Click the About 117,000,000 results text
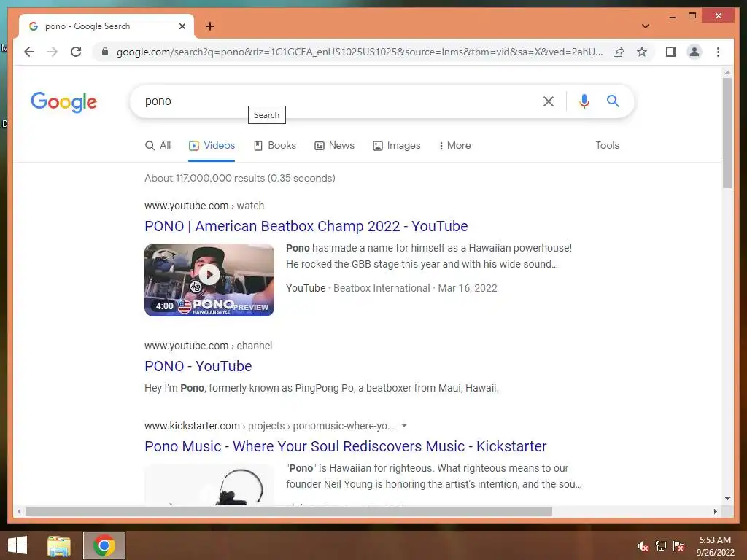The width and height of the screenshot is (747, 560). (239, 178)
